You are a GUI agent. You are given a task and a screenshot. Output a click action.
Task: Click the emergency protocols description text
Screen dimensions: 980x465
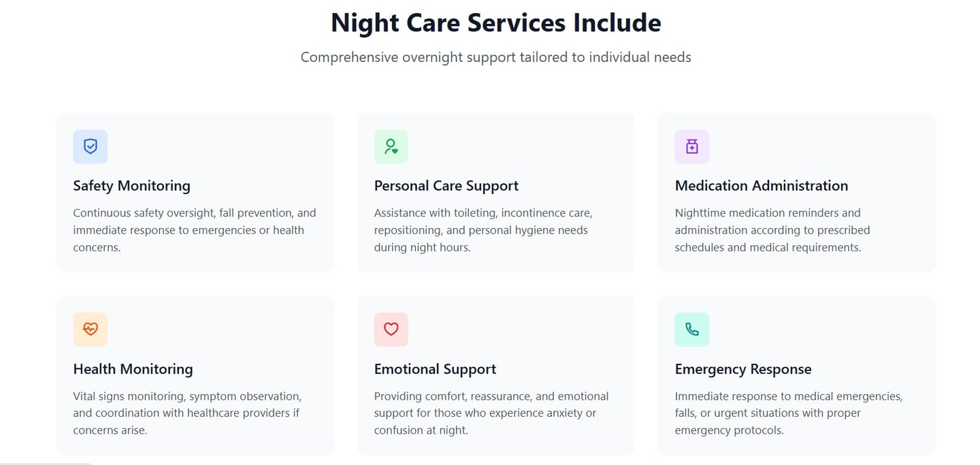pyautogui.click(x=788, y=413)
